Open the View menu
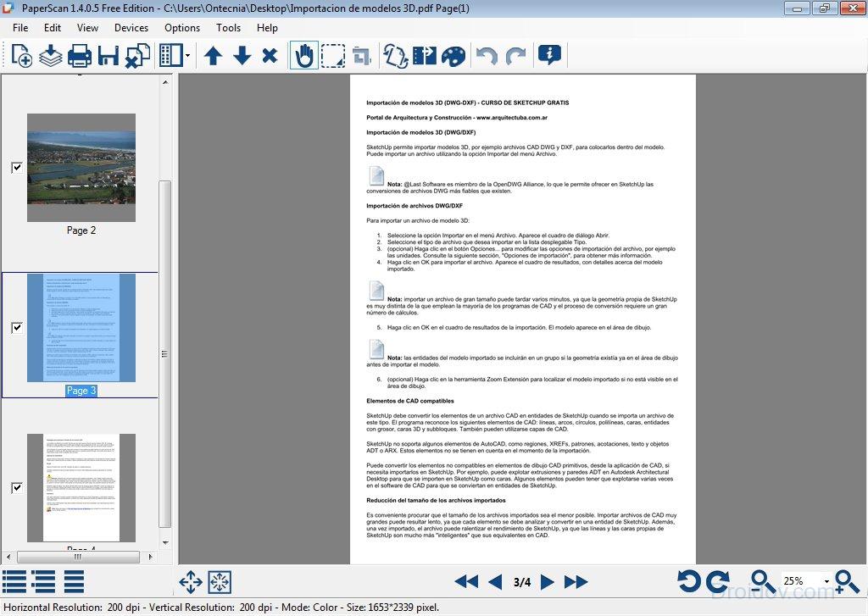The image size is (868, 616). [x=87, y=28]
